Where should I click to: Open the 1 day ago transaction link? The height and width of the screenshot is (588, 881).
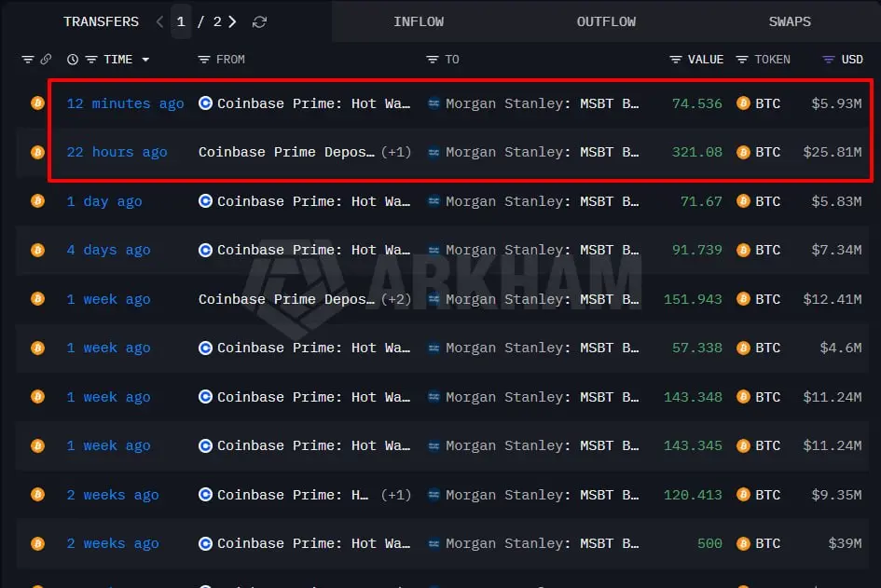pyautogui.click(x=104, y=201)
